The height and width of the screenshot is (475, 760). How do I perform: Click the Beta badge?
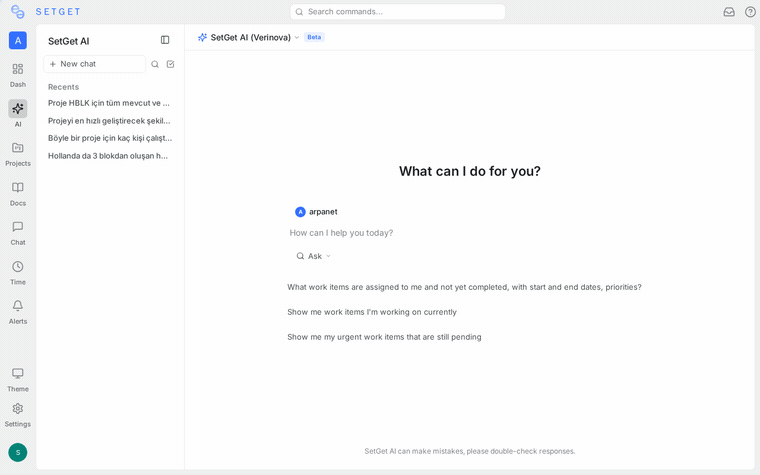tap(314, 37)
